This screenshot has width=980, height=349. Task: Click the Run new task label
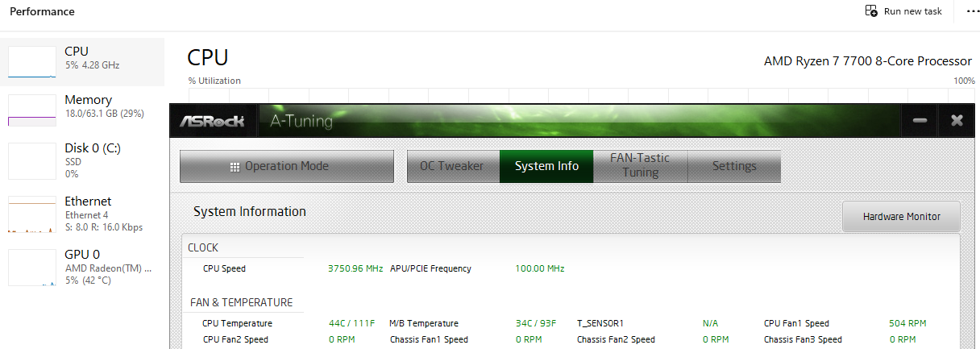[x=913, y=11]
